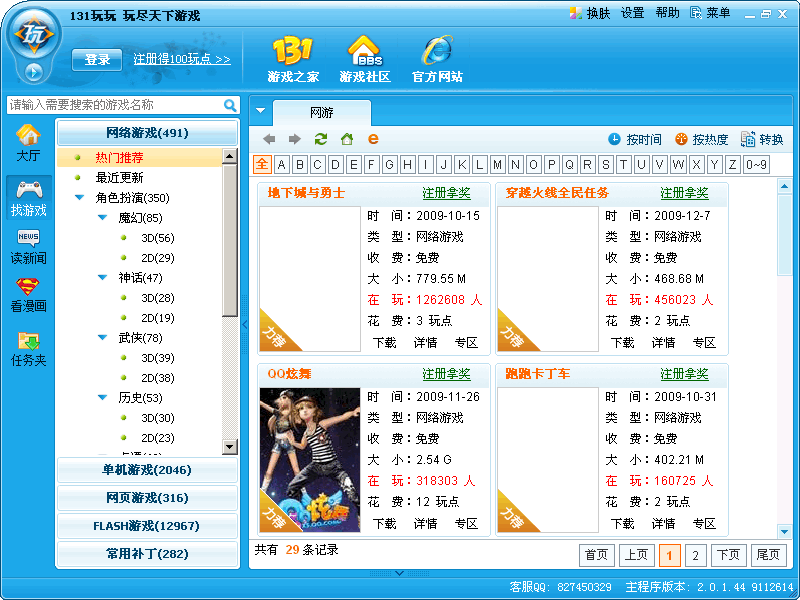Open 官方网站 via the browser icon

(437, 55)
